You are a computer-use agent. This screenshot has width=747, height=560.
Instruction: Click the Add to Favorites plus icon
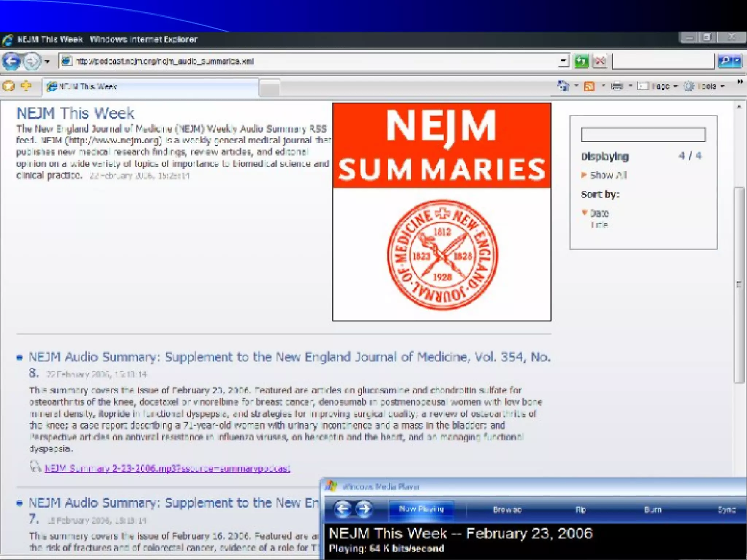[26, 86]
